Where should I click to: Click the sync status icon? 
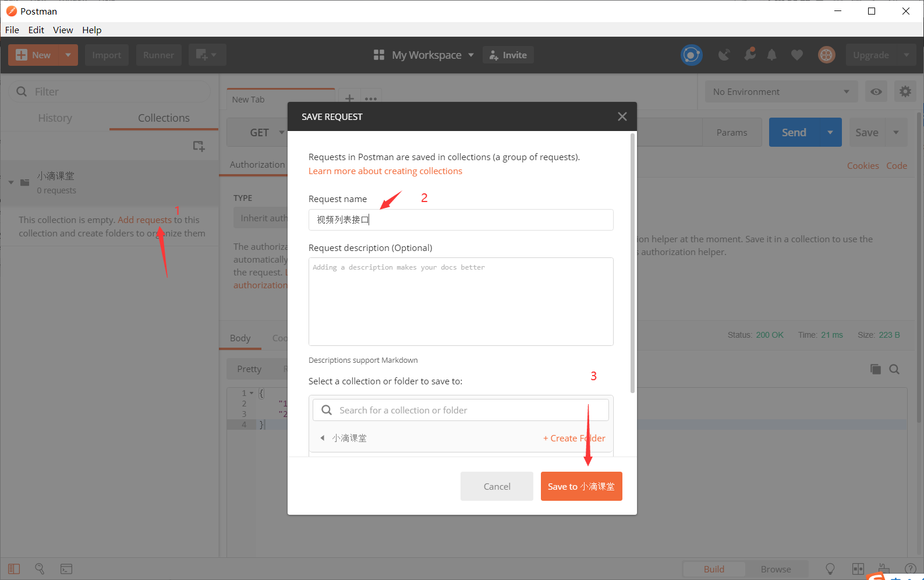pyautogui.click(x=691, y=55)
